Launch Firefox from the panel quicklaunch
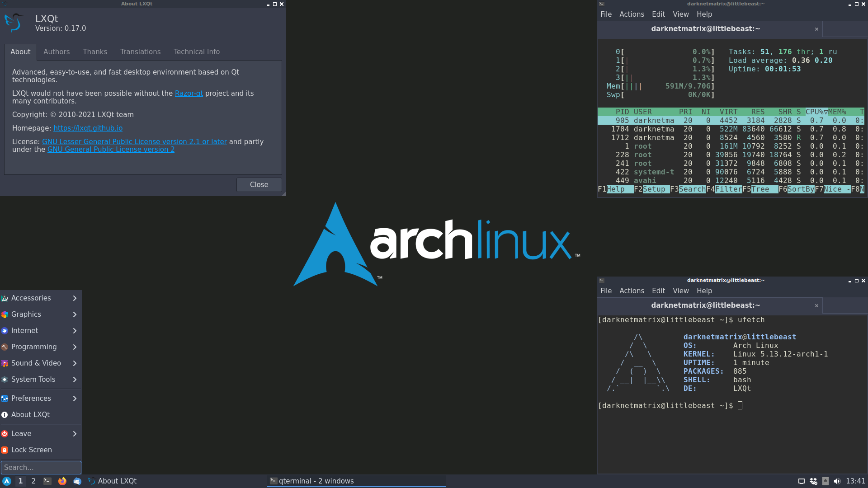The height and width of the screenshot is (488, 868). coord(62,481)
